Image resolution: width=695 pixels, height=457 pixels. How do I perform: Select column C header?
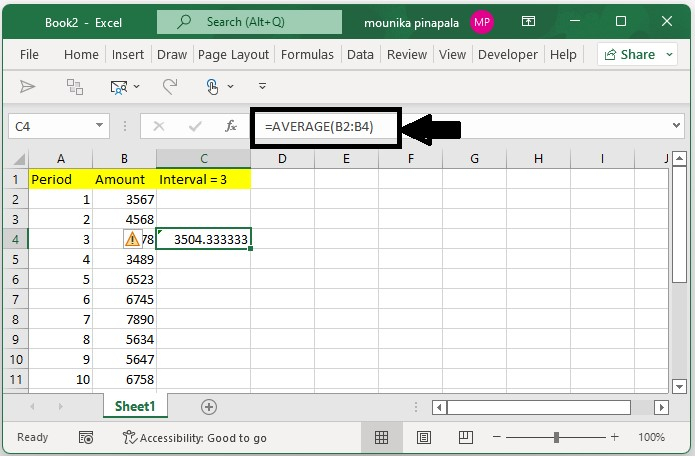(x=203, y=159)
